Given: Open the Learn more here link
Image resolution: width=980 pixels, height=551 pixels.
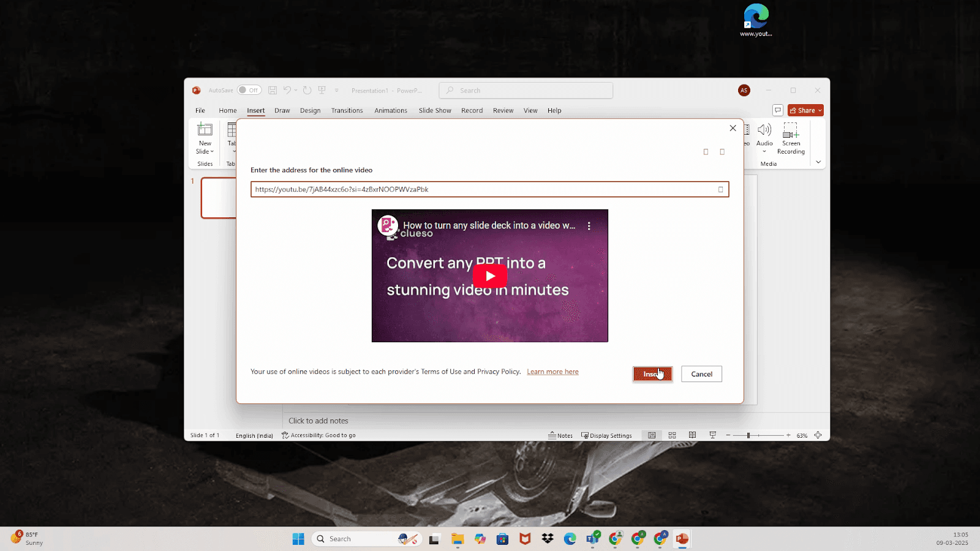Looking at the screenshot, I should [552, 372].
